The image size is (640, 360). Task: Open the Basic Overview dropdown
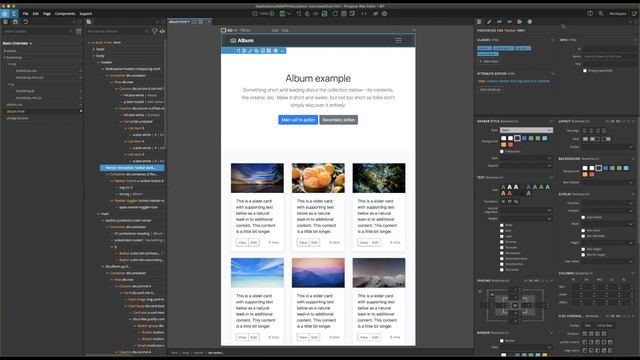17,43
